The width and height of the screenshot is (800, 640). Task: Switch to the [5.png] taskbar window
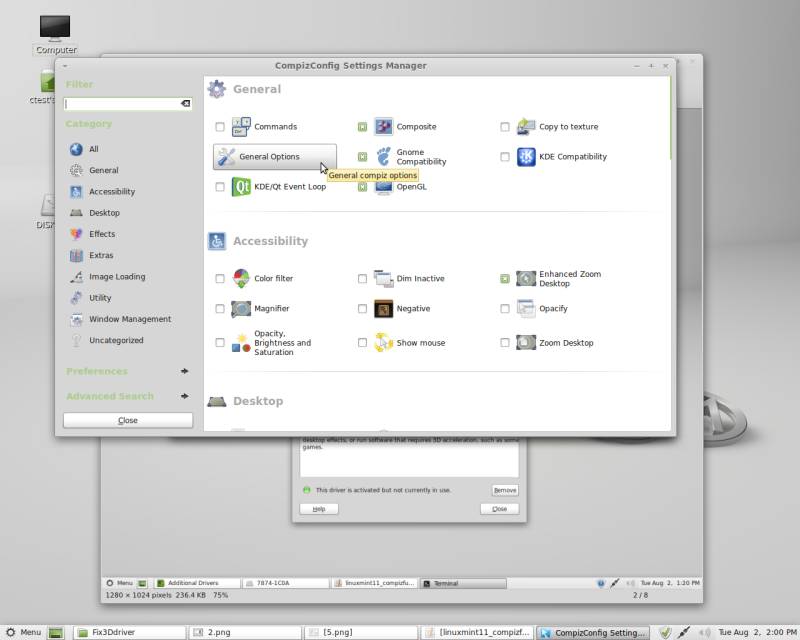click(361, 633)
